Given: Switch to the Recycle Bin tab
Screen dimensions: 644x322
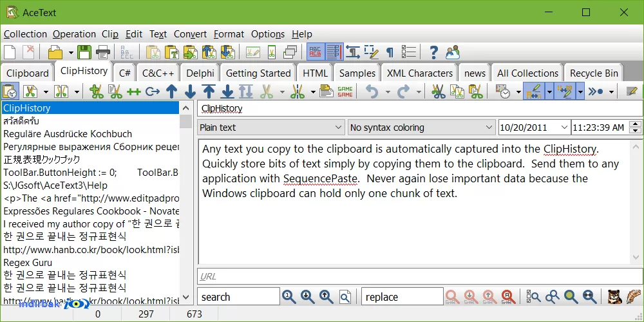Looking at the screenshot, I should pyautogui.click(x=594, y=73).
